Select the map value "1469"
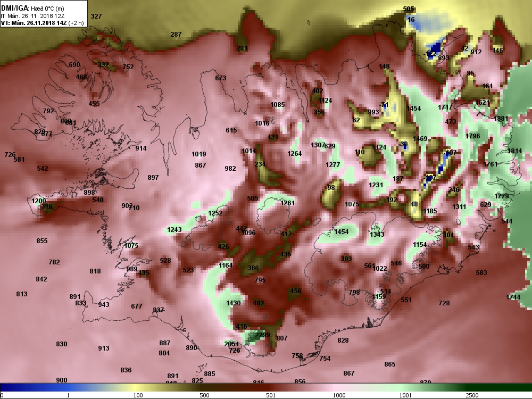The height and width of the screenshot is (399, 532). click(420, 139)
